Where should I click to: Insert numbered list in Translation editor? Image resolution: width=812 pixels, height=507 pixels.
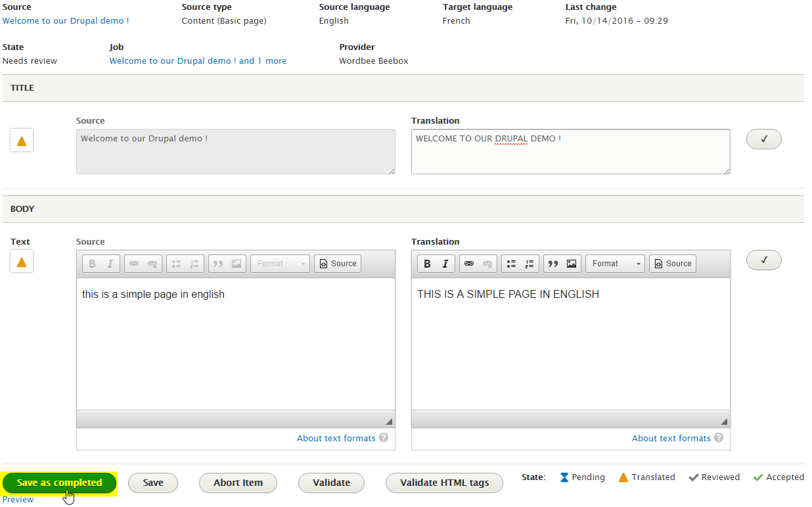pos(530,264)
